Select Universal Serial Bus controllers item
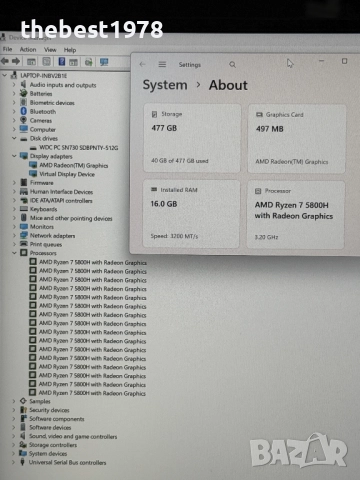The width and height of the screenshot is (360, 480). tap(67, 462)
